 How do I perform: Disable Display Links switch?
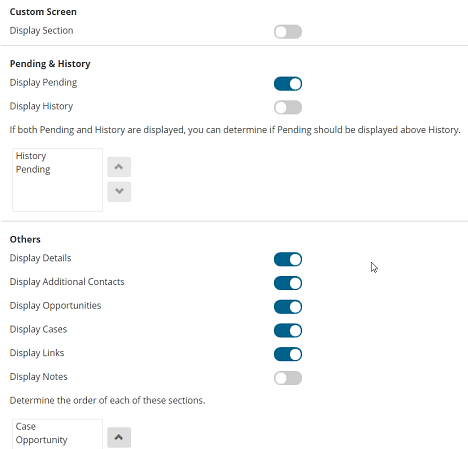[288, 354]
